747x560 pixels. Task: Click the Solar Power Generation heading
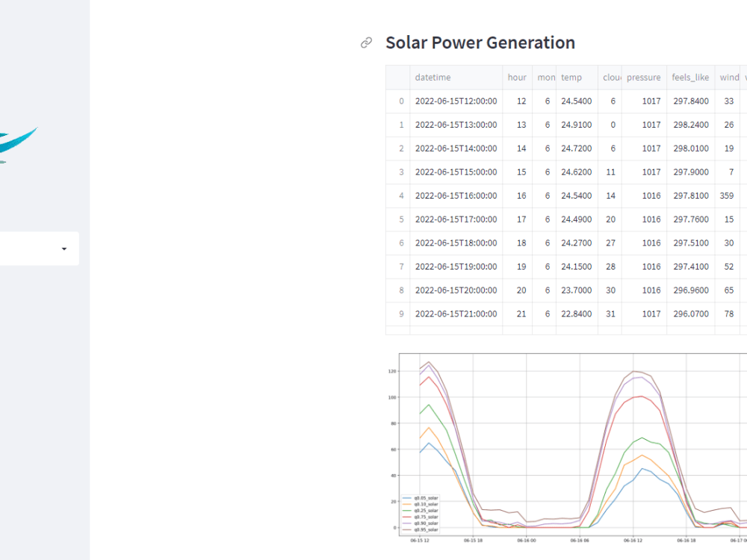click(x=480, y=43)
